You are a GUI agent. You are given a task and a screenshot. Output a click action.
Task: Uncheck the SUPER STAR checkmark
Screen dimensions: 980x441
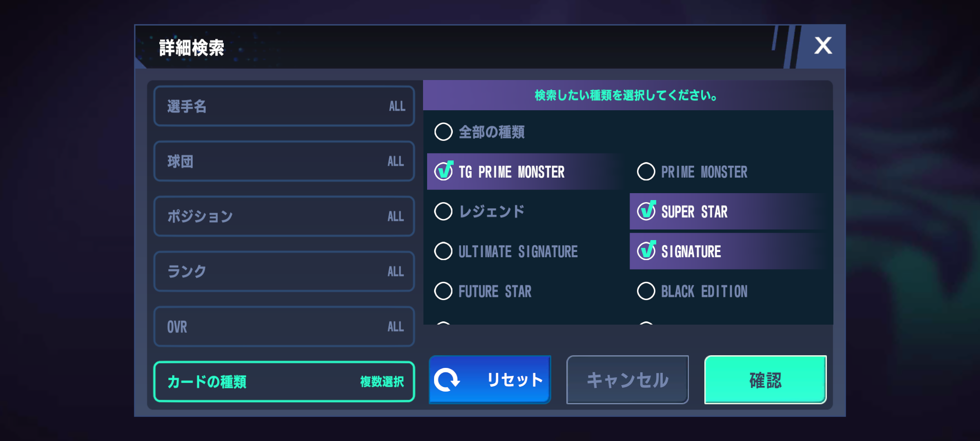tap(646, 211)
